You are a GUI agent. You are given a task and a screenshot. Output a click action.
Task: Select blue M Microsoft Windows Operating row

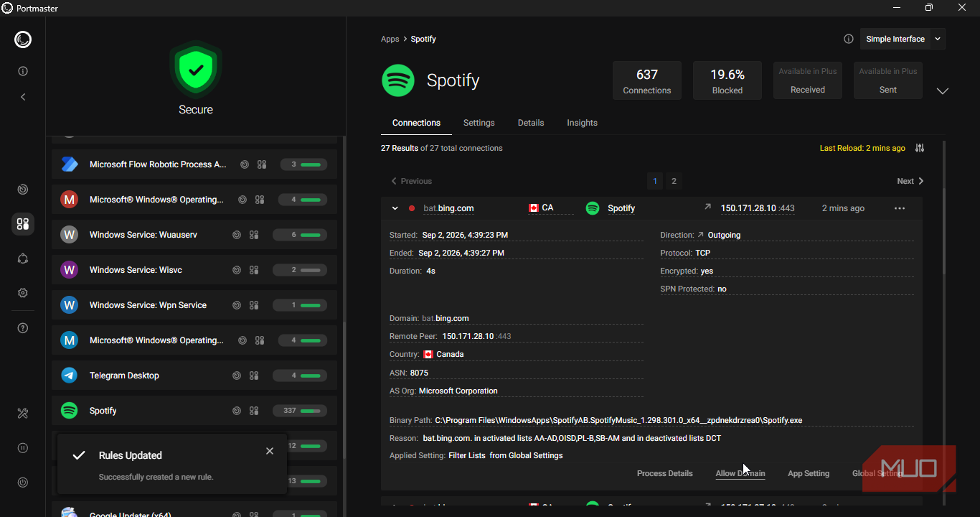pyautogui.click(x=194, y=340)
